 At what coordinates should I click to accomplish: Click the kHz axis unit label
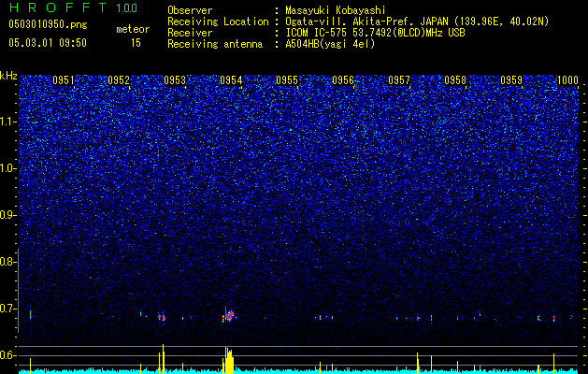[x=8, y=76]
